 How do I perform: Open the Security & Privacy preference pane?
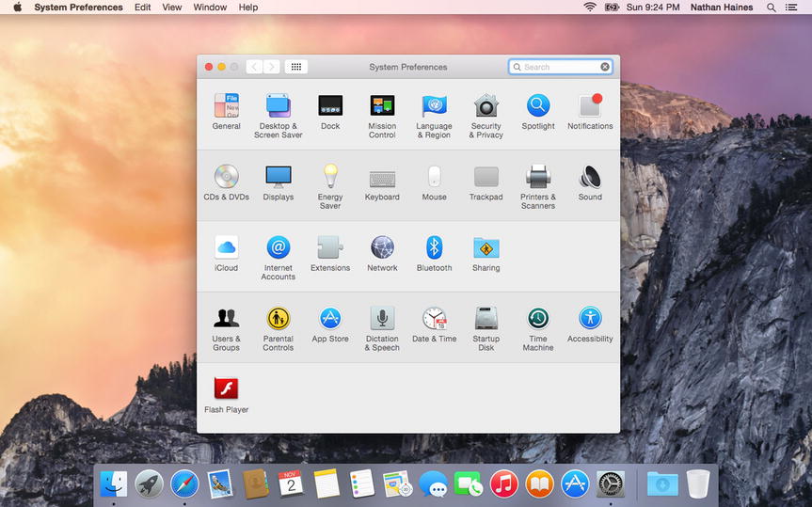[x=486, y=106]
